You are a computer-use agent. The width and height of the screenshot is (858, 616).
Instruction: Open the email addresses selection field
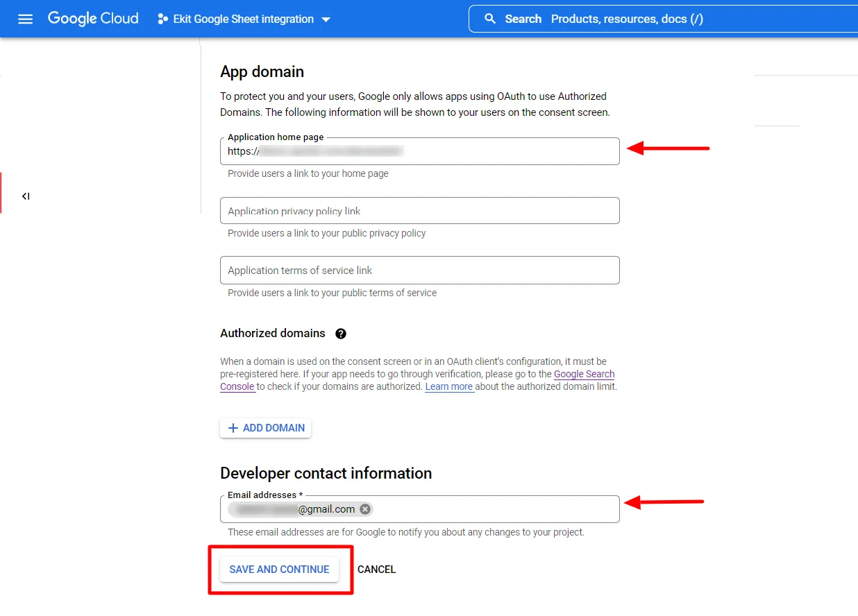point(486,508)
